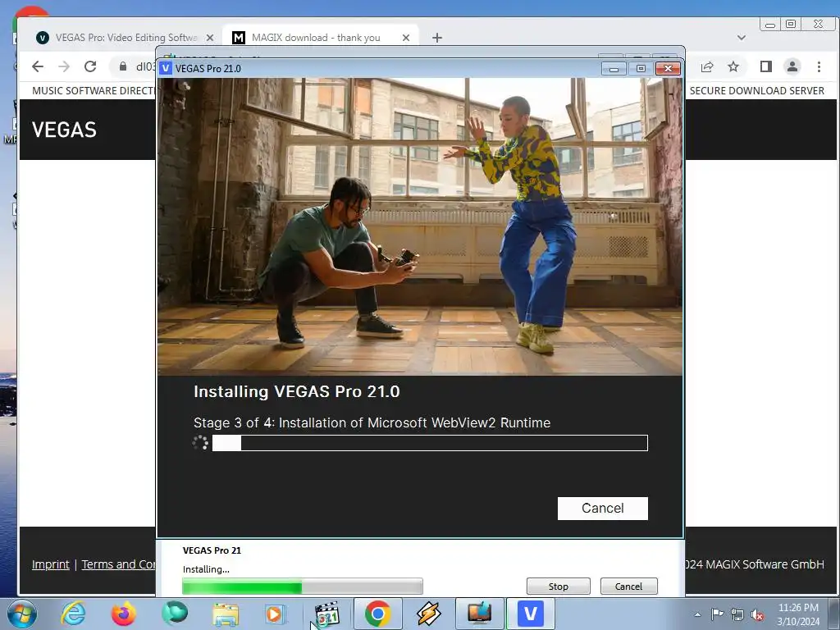The width and height of the screenshot is (840, 630).
Task: Click the Chrome address bar URL
Action: pos(146,66)
